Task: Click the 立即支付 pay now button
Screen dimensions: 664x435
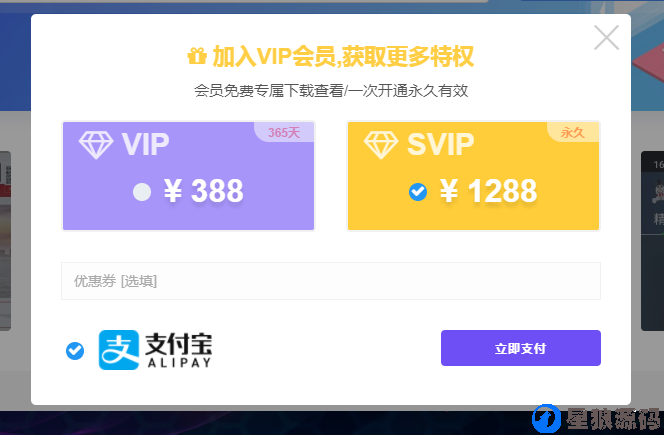Action: pos(520,348)
